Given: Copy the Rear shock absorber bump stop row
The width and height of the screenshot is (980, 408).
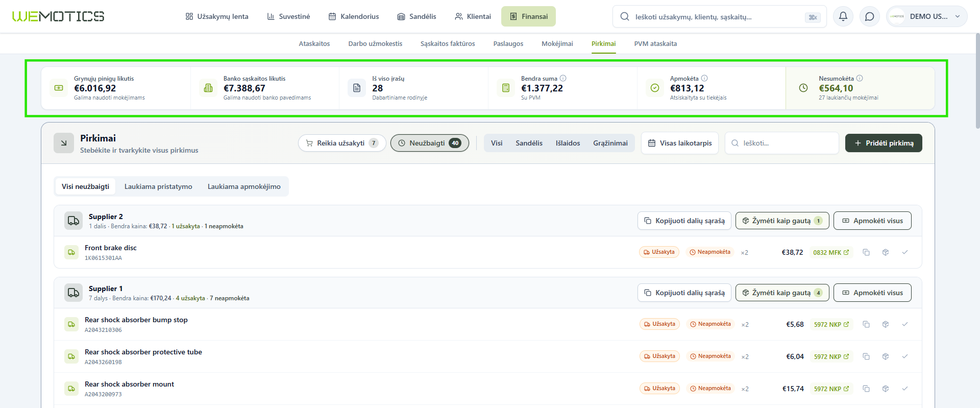Looking at the screenshot, I should (x=866, y=324).
